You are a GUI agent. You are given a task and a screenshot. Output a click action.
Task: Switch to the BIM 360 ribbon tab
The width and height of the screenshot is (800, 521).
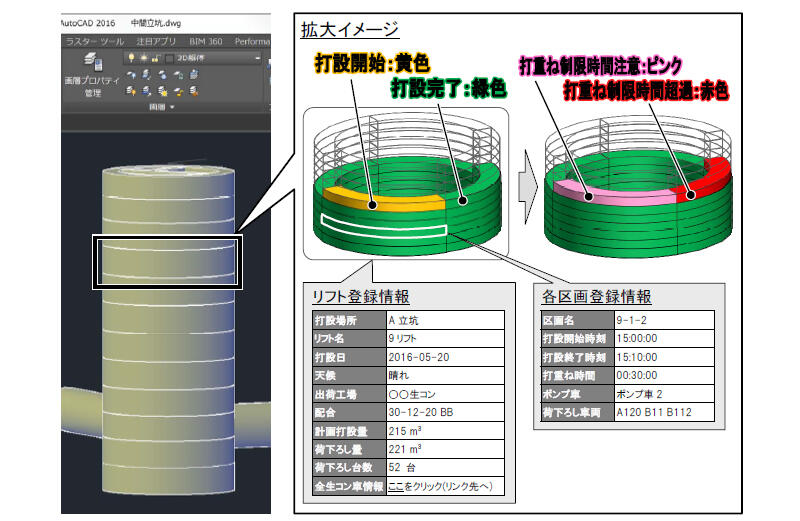tap(206, 41)
